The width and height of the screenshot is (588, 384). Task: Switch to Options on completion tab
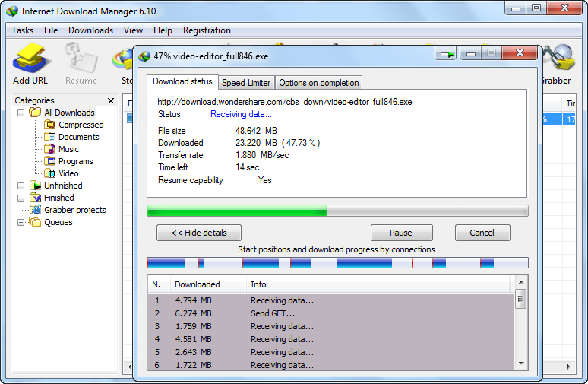click(319, 83)
